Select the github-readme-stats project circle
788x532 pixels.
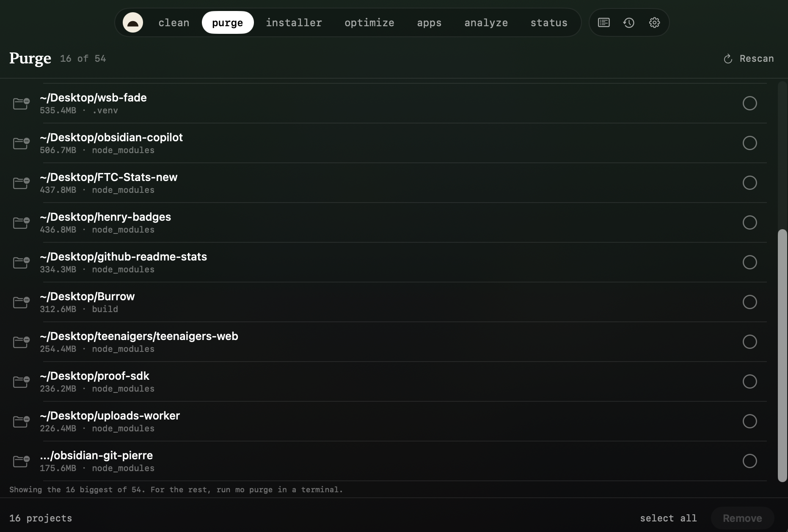pyautogui.click(x=749, y=262)
